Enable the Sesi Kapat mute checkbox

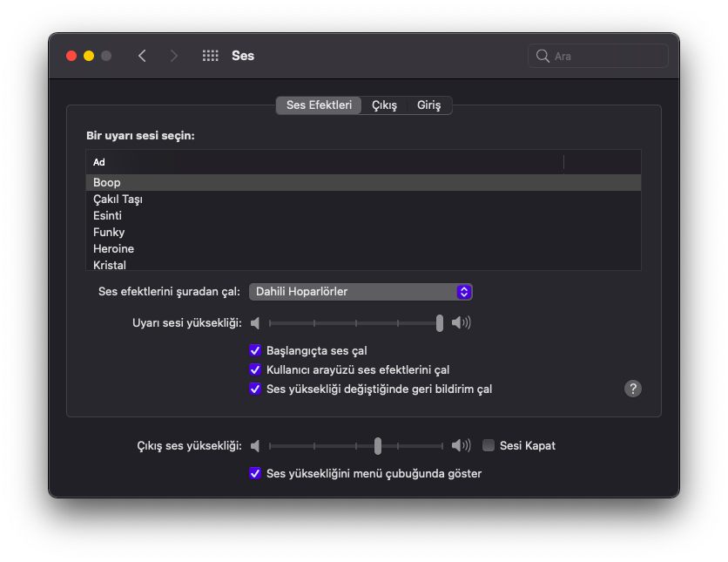click(x=489, y=445)
